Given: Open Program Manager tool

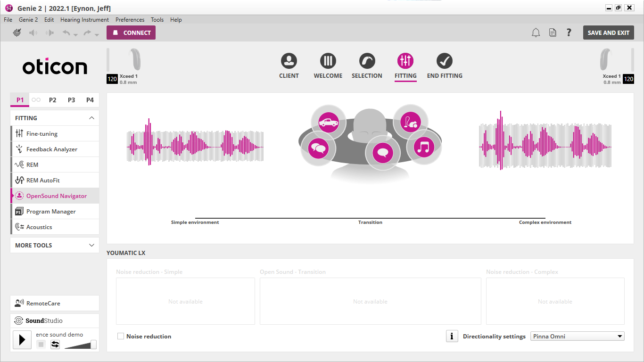Looking at the screenshot, I should point(55,212).
